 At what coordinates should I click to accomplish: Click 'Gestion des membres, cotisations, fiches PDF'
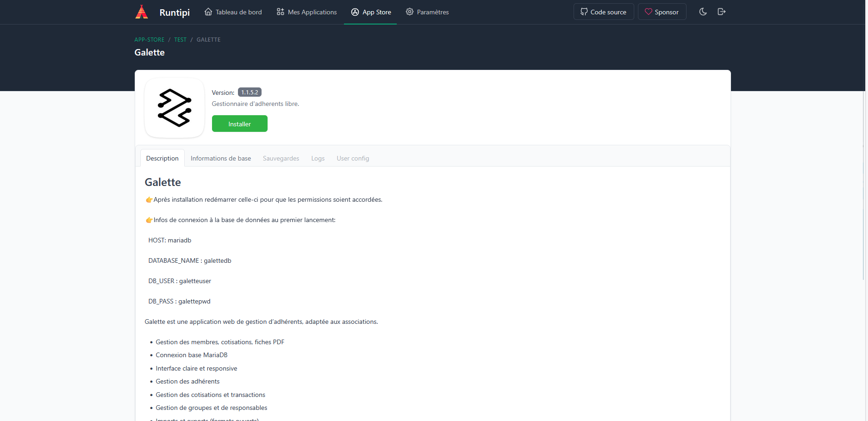coord(220,342)
